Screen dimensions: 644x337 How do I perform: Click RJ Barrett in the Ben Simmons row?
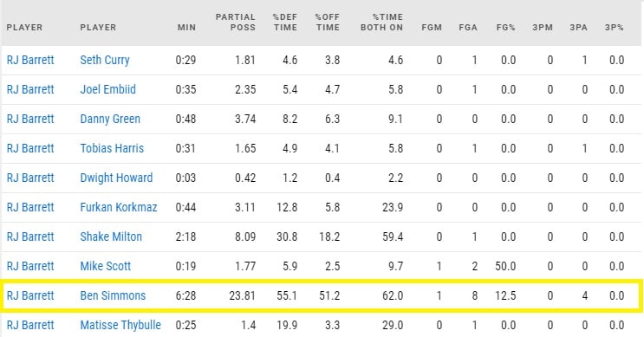point(30,295)
